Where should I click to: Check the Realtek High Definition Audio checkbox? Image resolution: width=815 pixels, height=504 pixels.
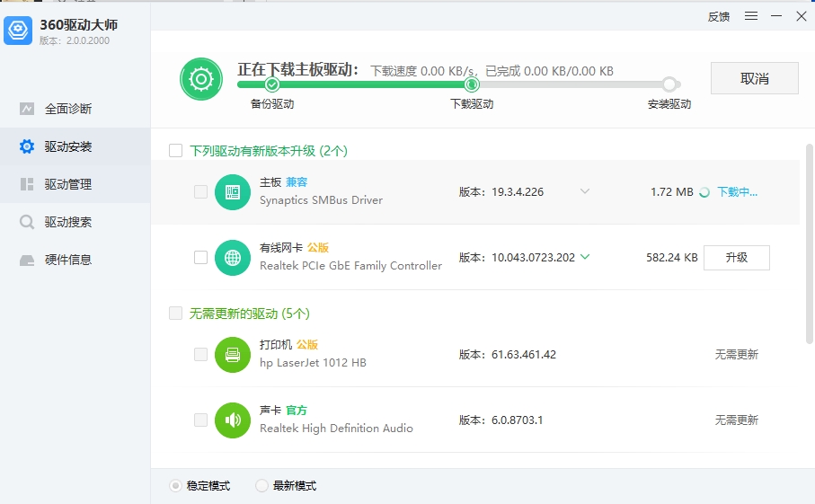(x=200, y=420)
